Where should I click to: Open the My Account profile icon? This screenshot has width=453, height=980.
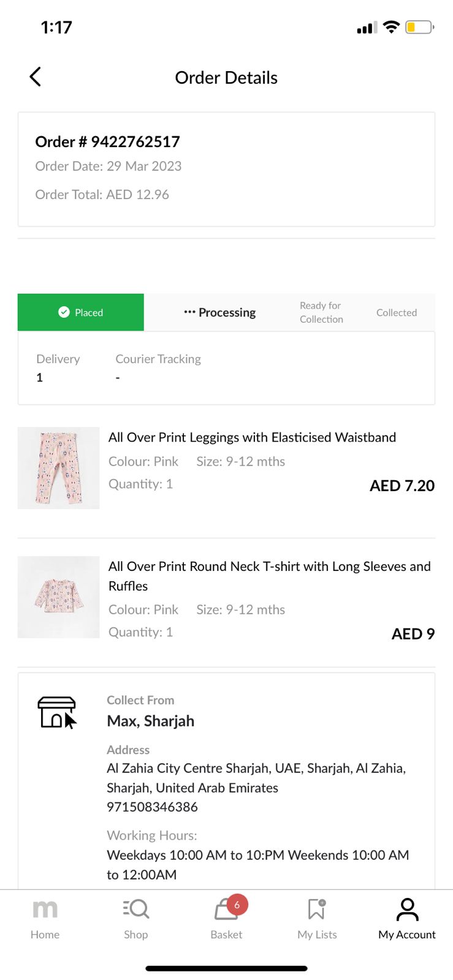click(x=407, y=910)
